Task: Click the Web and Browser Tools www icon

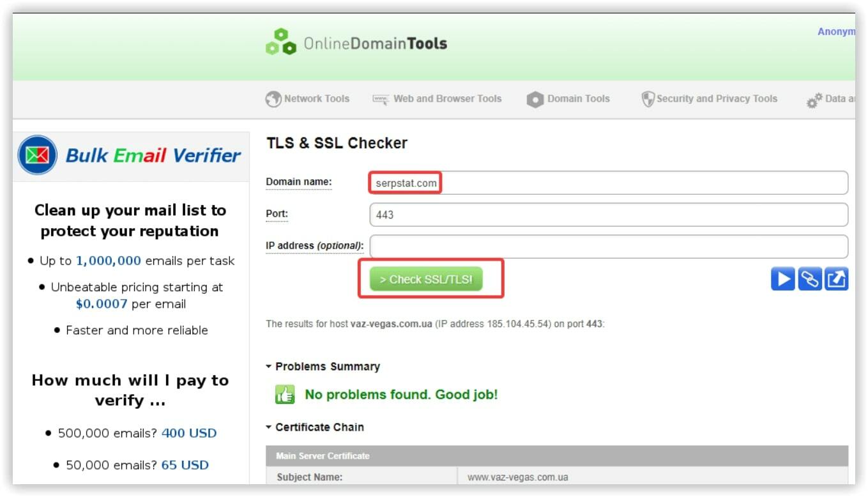Action: click(381, 100)
